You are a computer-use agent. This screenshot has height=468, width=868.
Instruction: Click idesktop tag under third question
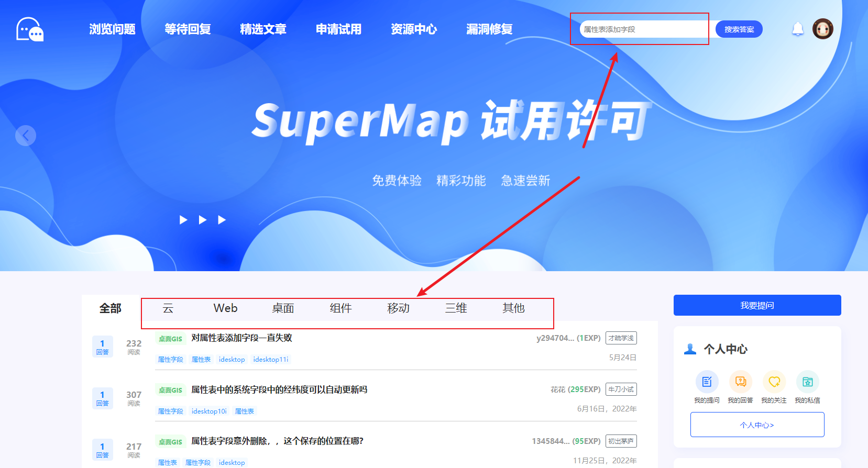[232, 463]
